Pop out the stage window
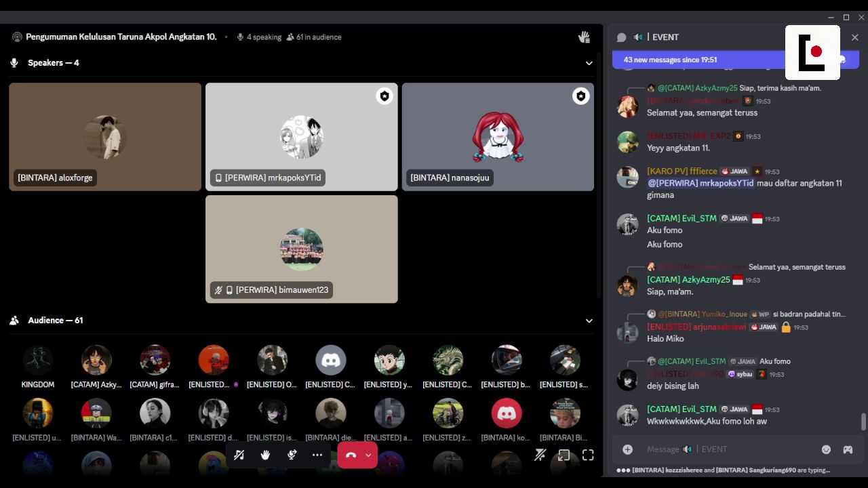Image resolution: width=868 pixels, height=488 pixels. pos(564,455)
